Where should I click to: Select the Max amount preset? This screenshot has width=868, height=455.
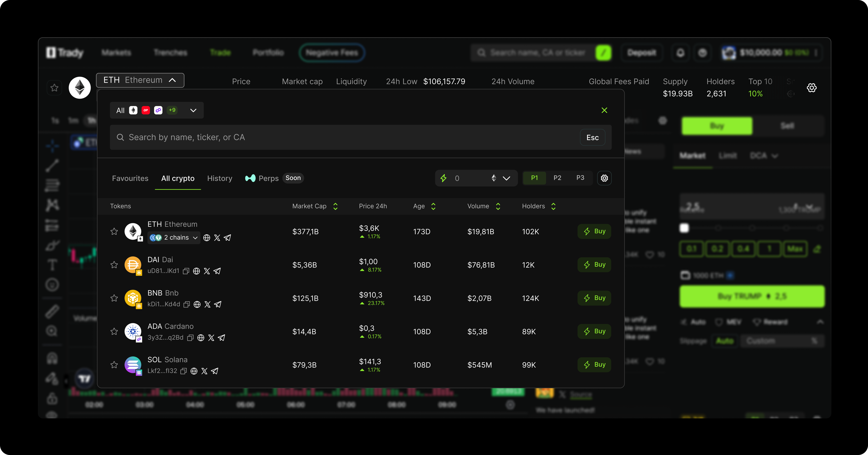(796, 249)
